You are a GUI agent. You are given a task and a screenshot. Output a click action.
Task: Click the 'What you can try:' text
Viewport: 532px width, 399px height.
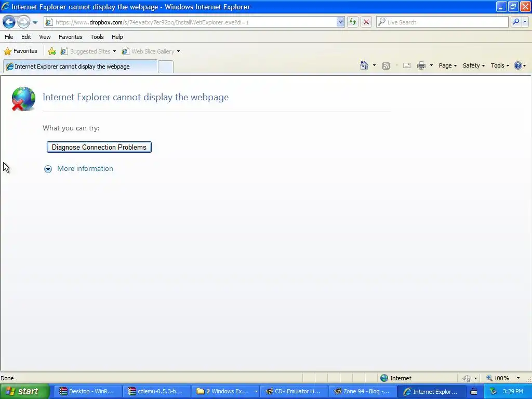pyautogui.click(x=71, y=128)
